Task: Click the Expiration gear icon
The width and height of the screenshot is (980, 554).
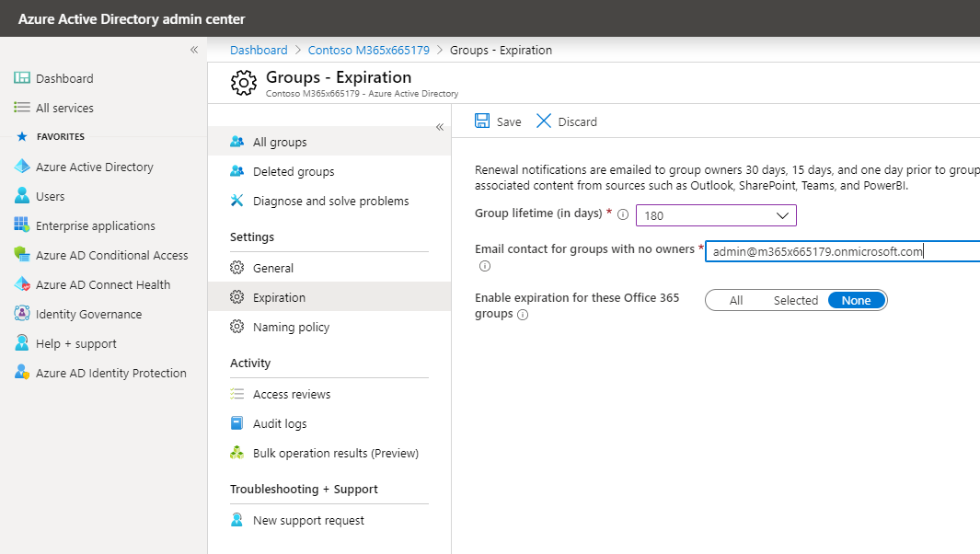Action: click(x=236, y=297)
